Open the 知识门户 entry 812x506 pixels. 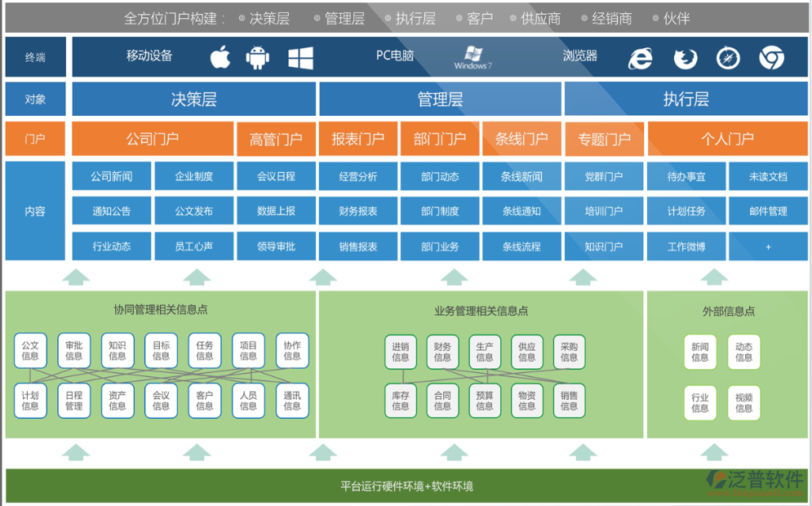[604, 246]
